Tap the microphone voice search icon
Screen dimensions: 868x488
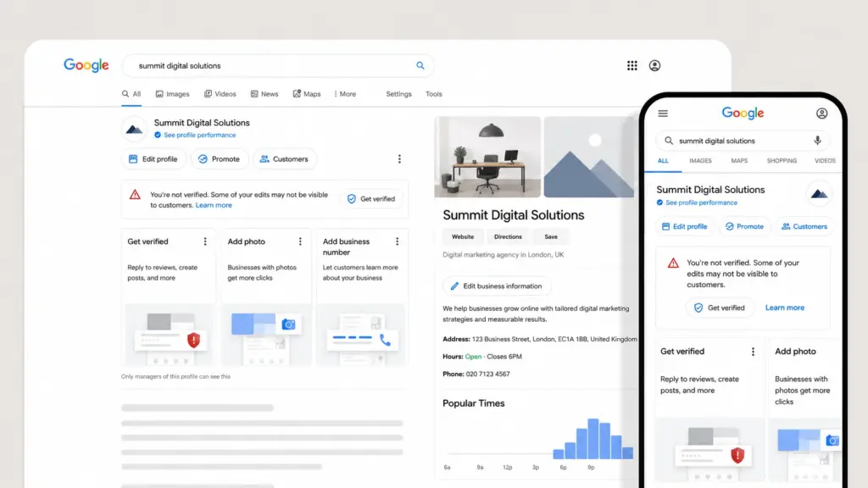tap(817, 141)
